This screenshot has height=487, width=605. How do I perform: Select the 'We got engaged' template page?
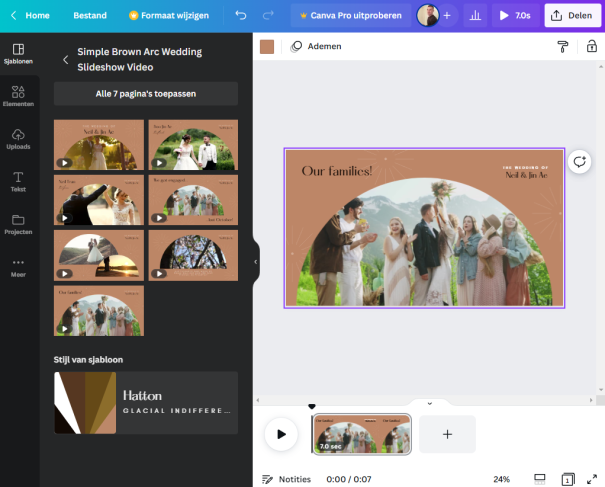193,200
